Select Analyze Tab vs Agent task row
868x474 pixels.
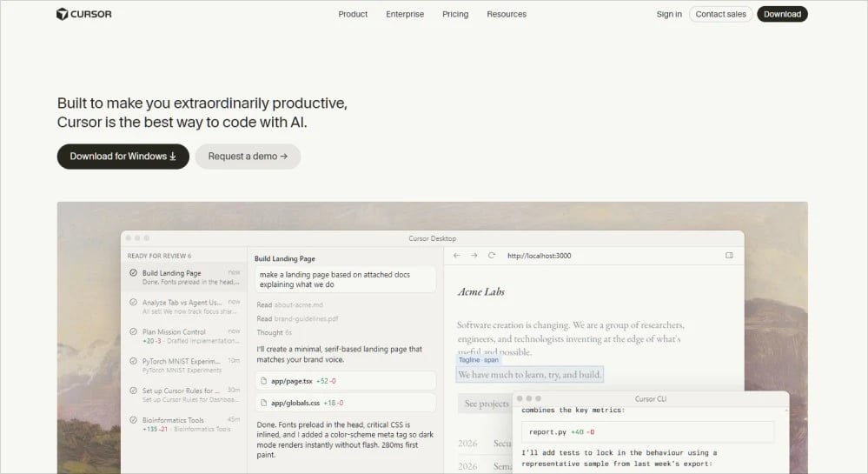(x=184, y=306)
